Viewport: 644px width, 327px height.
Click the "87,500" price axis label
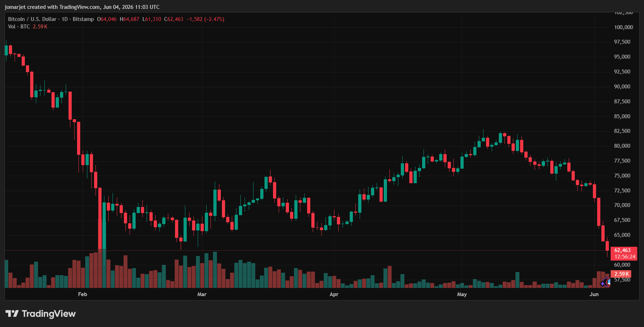(x=622, y=102)
